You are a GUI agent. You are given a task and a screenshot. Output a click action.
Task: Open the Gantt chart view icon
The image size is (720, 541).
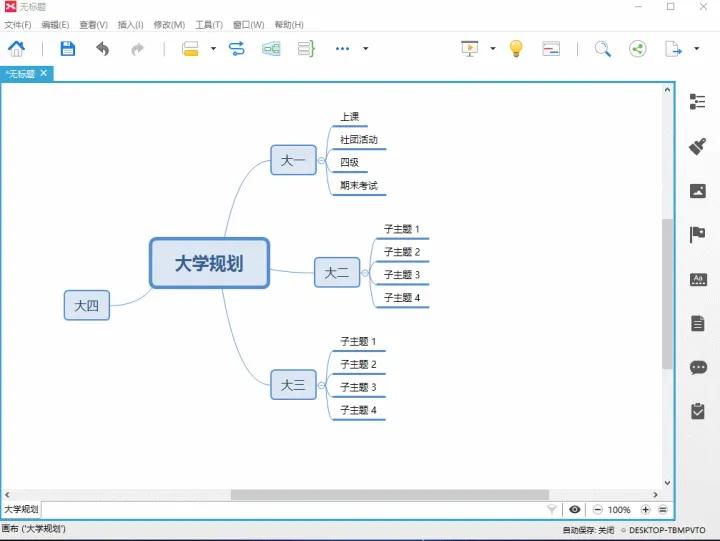click(x=551, y=48)
